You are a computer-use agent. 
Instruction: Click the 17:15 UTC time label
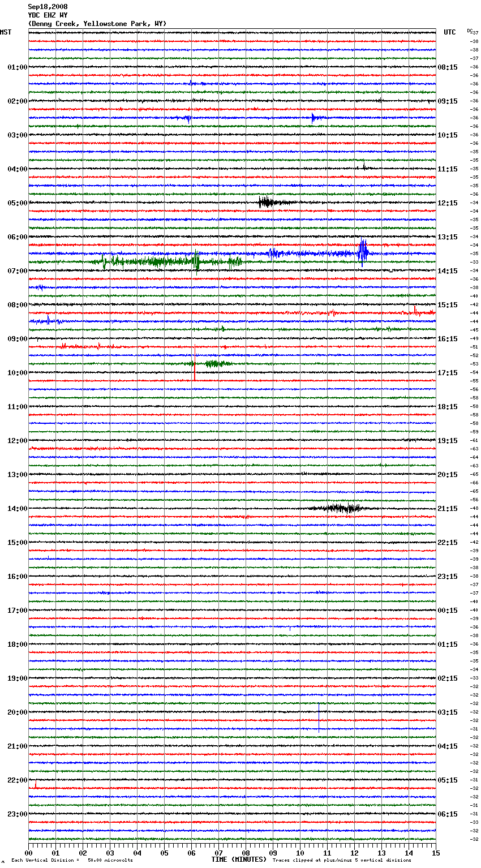pos(448,373)
